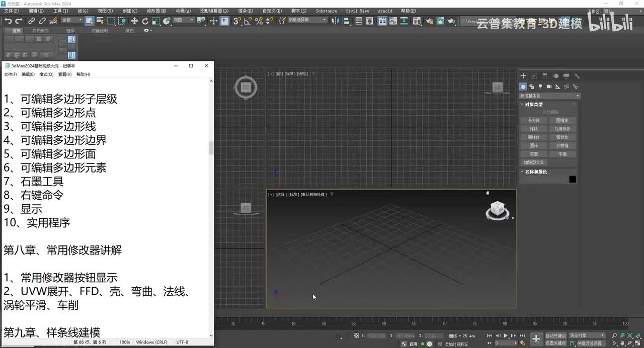The width and height of the screenshot is (644, 348).
Task: Click the Notepad vertical scrollbar thumb
Action: click(x=211, y=147)
